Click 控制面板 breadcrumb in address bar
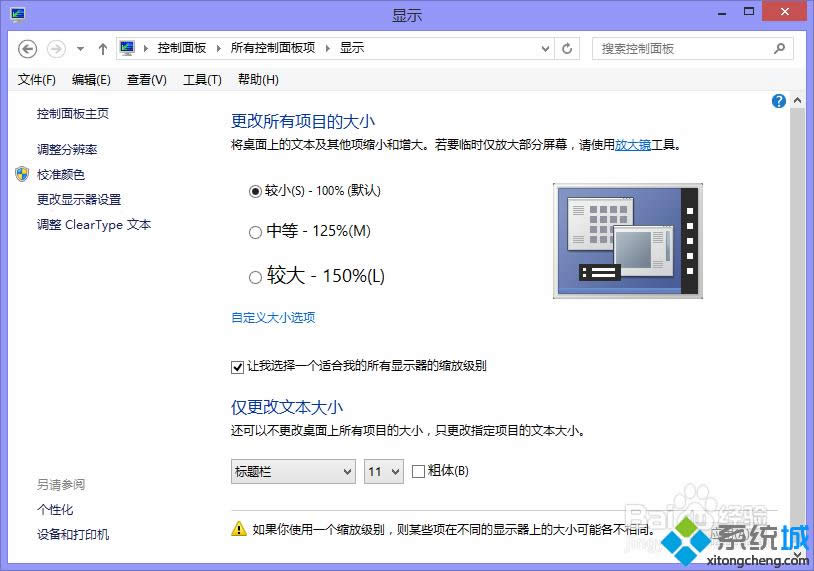 click(182, 48)
